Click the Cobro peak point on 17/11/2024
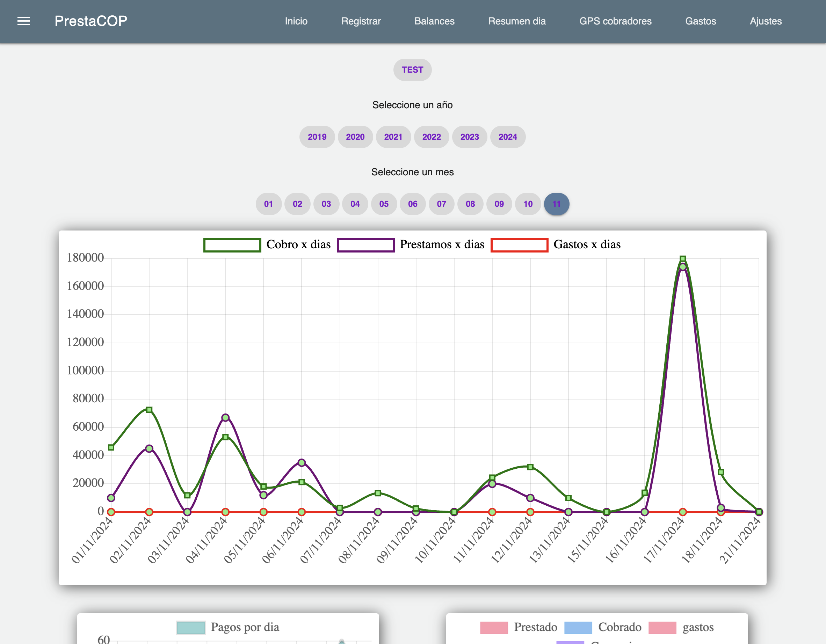The image size is (826, 644). 682,259
